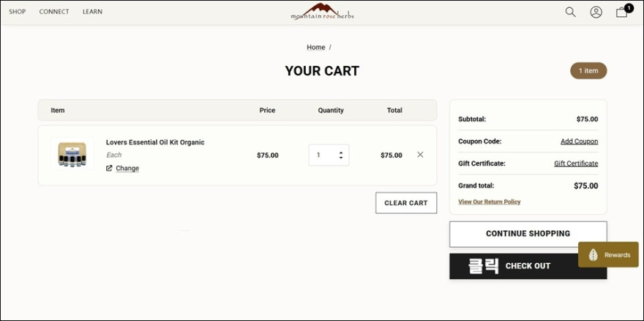Click the Quantity column header
Viewport: 644px width, 321px height.
pos(331,110)
